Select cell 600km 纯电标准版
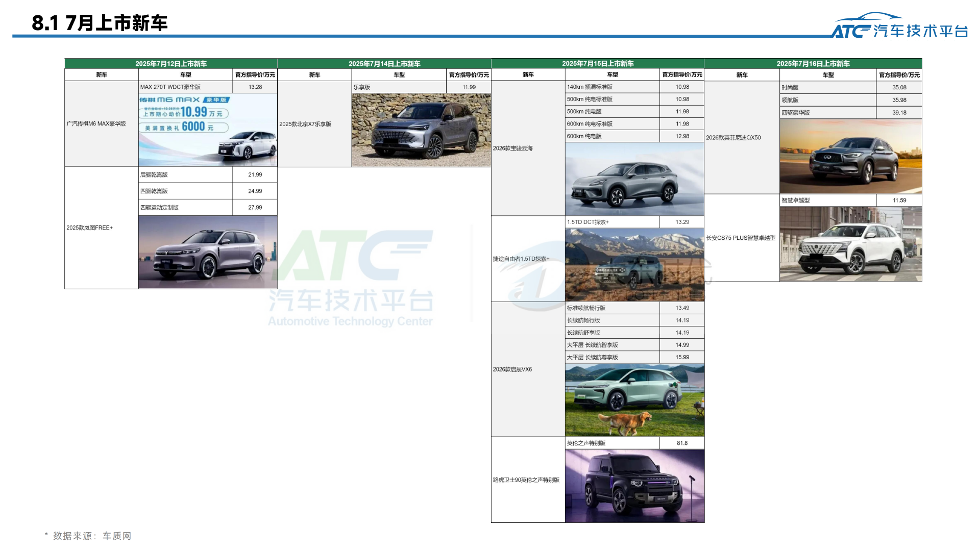The image size is (980, 551). pyautogui.click(x=612, y=124)
